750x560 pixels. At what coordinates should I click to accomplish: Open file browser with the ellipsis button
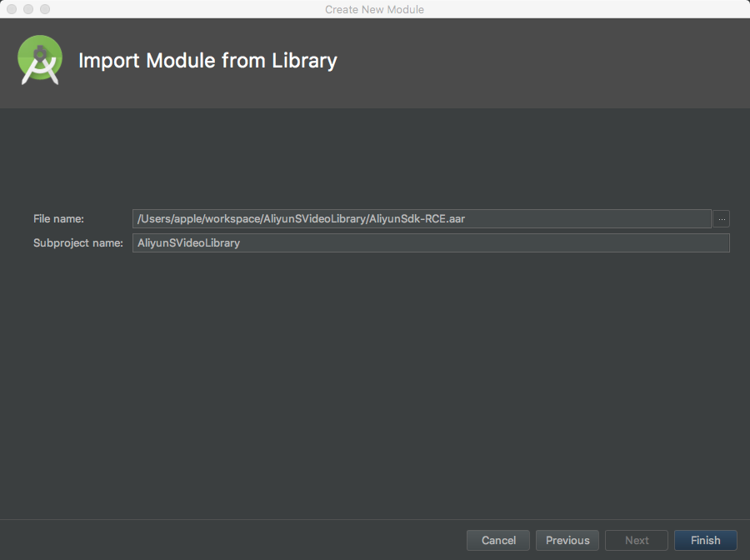pyautogui.click(x=722, y=219)
